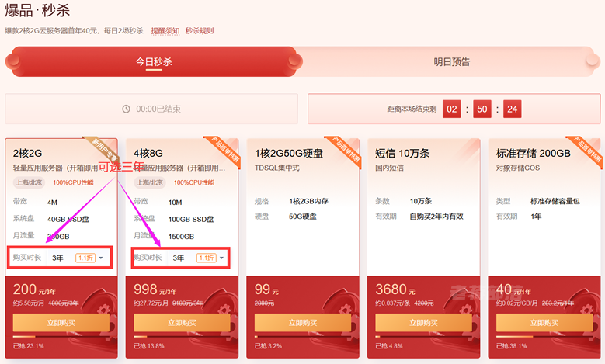Click the 已抢 23.1% progress bar
605x364 pixels.
(x=61, y=337)
